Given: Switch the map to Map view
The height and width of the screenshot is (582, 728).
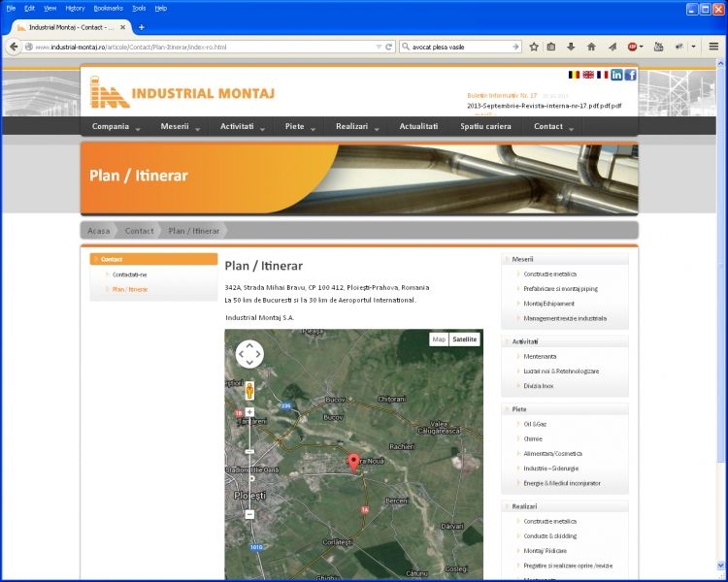Looking at the screenshot, I should 439,339.
